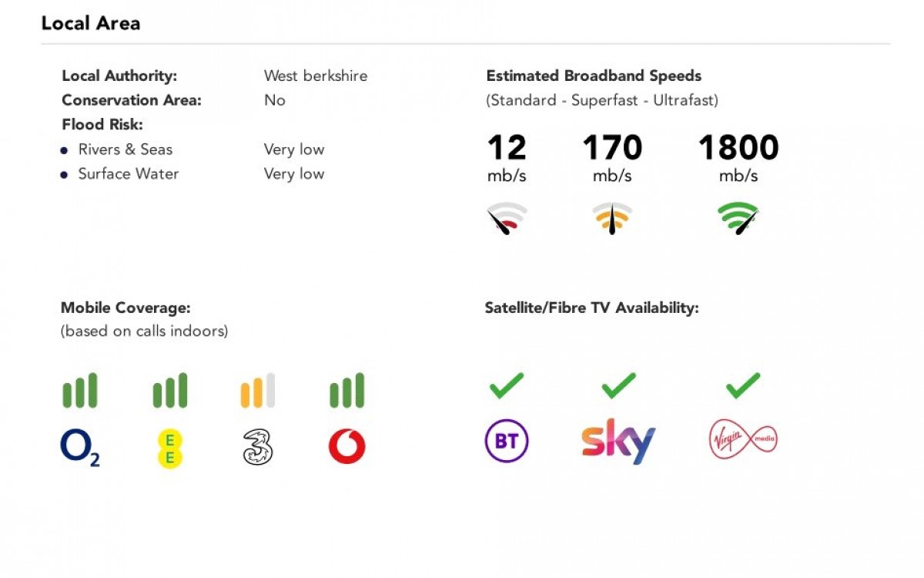
Task: Click the West berkshire local authority value
Action: pos(316,76)
